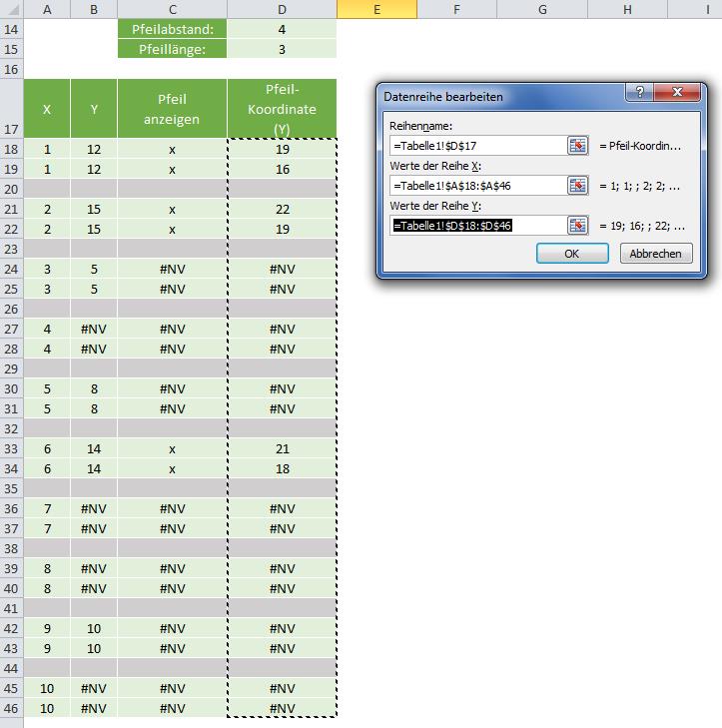This screenshot has height=728, width=722.
Task: Click the select-all corner of the sheet
Action: 11,9
